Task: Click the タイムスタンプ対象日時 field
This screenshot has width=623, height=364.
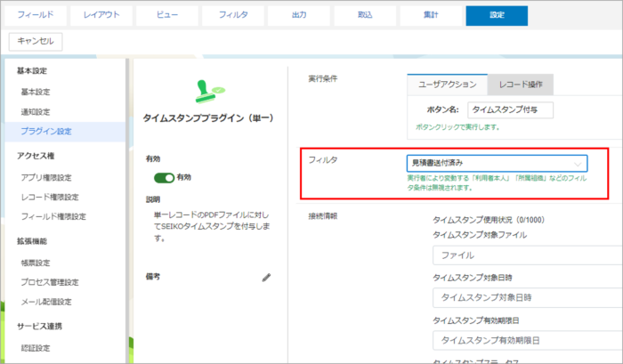Action: click(x=528, y=297)
